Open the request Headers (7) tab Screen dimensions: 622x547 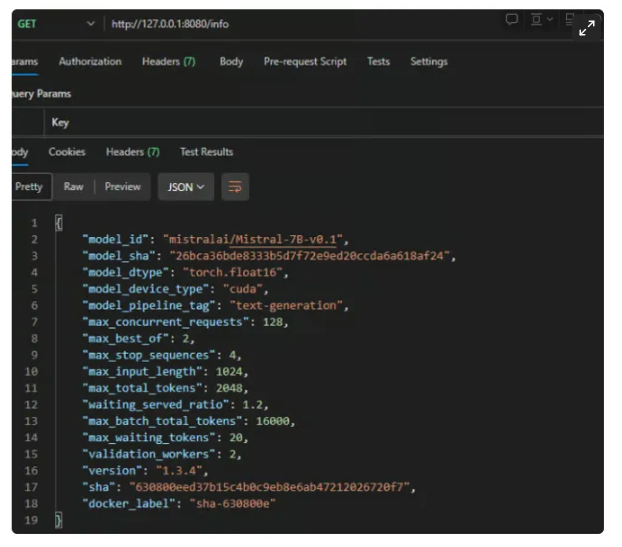[x=169, y=61]
